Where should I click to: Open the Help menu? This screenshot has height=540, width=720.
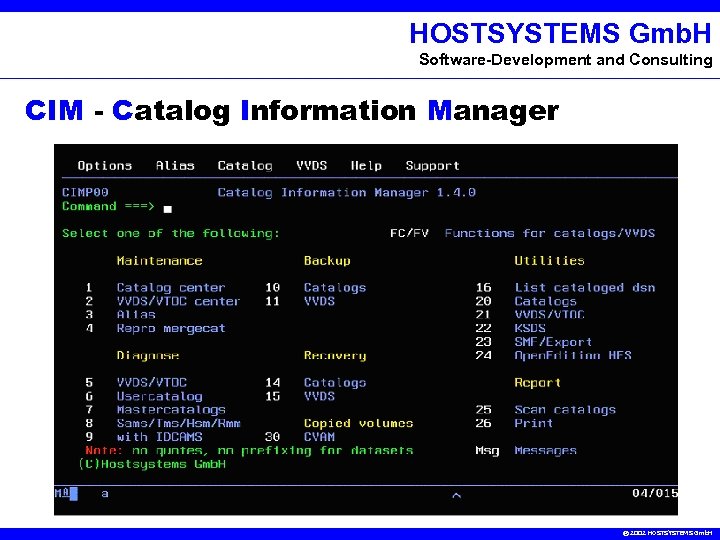[366, 166]
